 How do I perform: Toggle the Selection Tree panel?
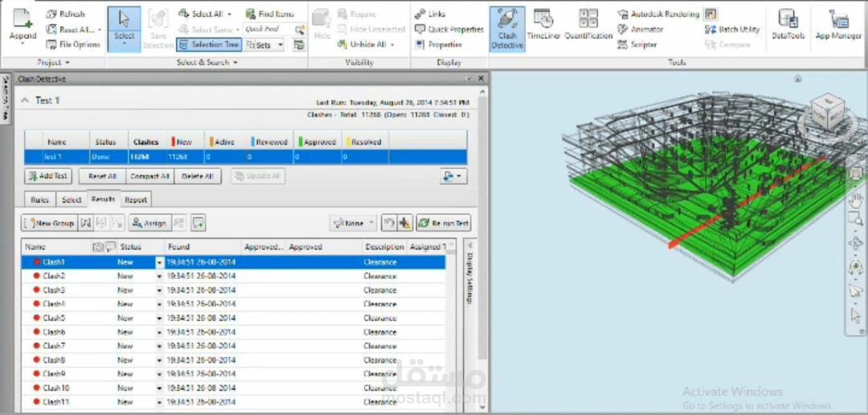tap(209, 44)
